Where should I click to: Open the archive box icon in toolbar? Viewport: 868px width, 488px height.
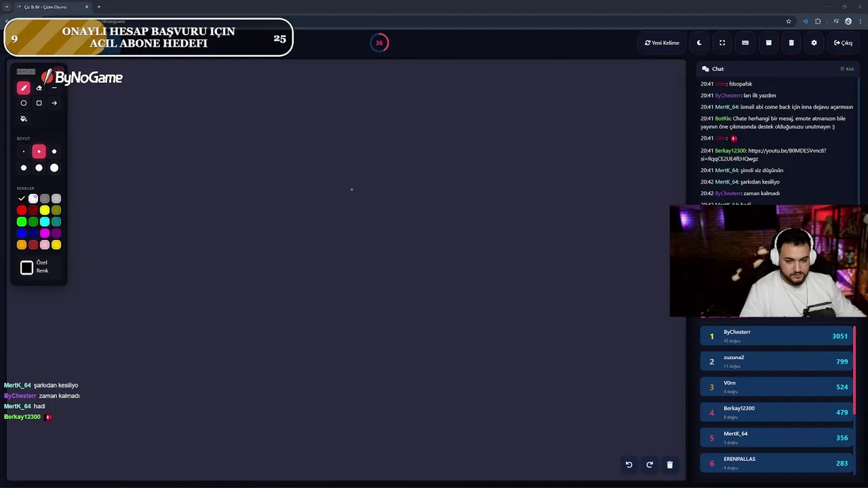click(768, 43)
